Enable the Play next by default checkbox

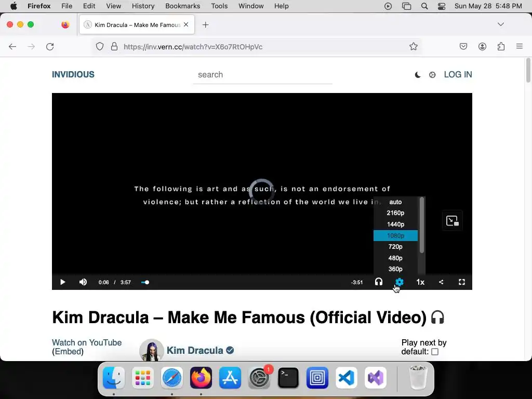pos(435,352)
